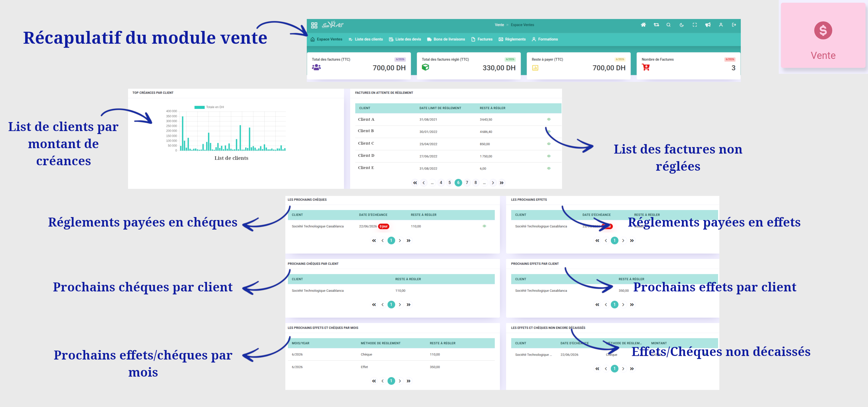Click the 6/2026 badge on Nombre de Factures card
Screen dimensions: 868x407
pos(730,59)
